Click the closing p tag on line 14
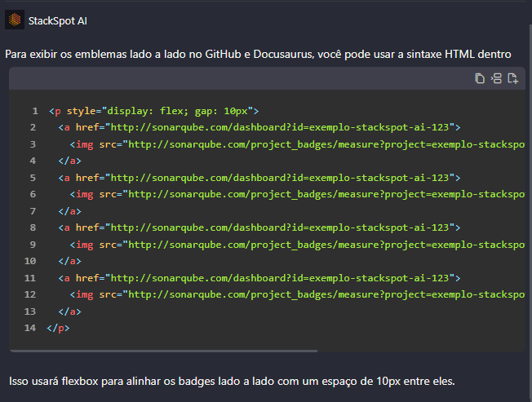Screen dimensions: 532x402 (58, 328)
